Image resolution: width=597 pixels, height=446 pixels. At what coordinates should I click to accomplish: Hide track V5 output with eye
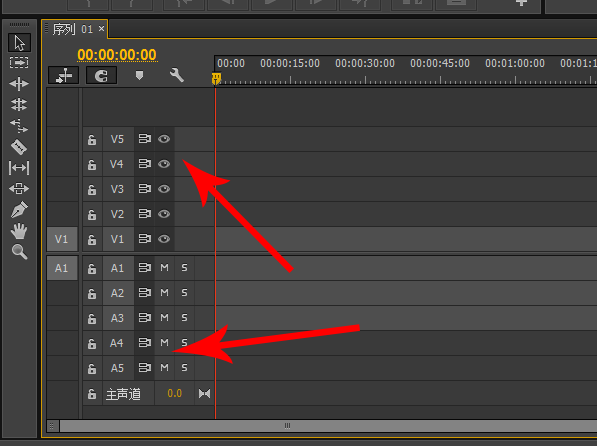click(x=164, y=139)
